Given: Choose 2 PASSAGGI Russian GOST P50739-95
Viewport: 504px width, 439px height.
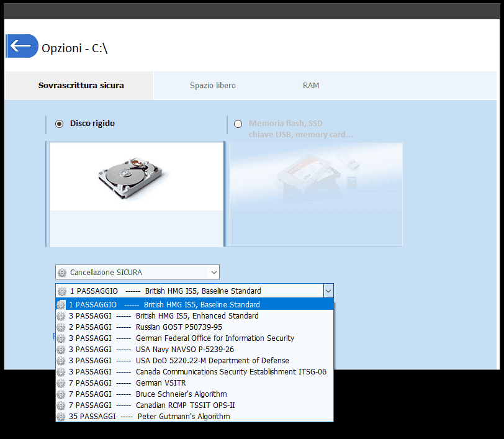Looking at the screenshot, I should click(194, 327).
